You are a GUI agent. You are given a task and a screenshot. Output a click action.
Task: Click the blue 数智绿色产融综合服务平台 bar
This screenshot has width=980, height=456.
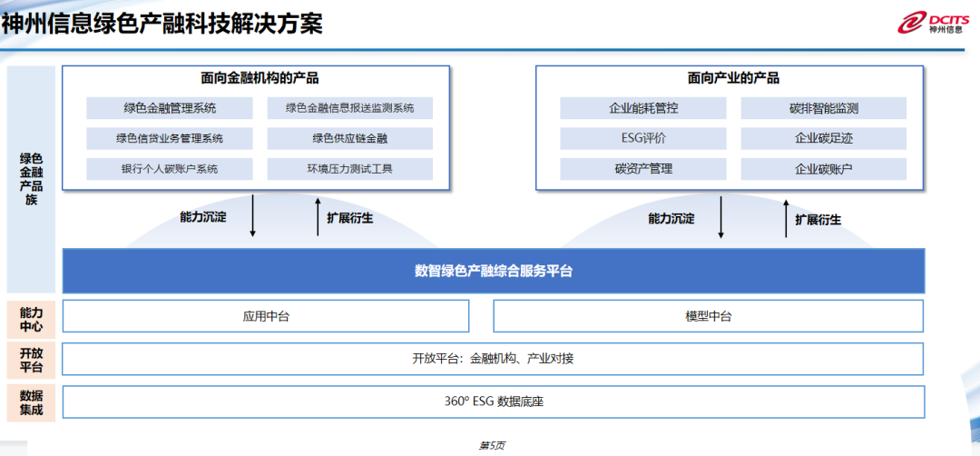click(x=493, y=271)
